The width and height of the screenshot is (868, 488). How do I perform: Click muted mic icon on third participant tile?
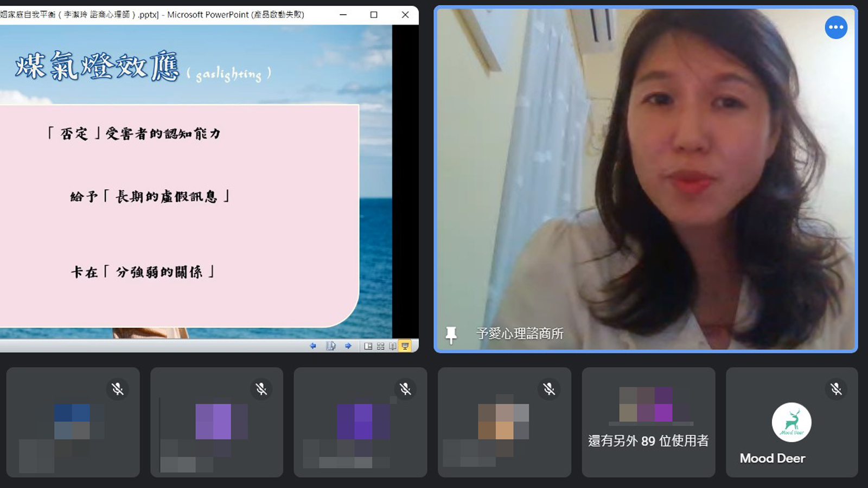[x=405, y=389]
